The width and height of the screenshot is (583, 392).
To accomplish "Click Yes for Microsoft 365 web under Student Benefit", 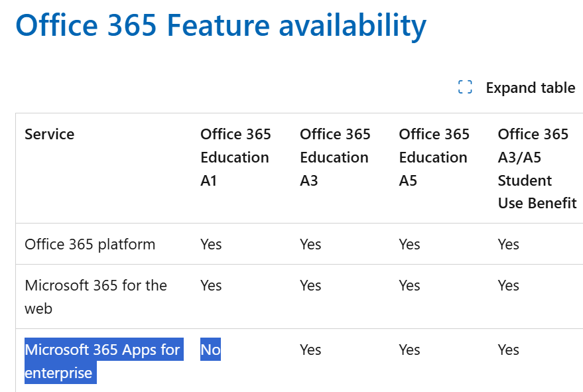I will 509,285.
